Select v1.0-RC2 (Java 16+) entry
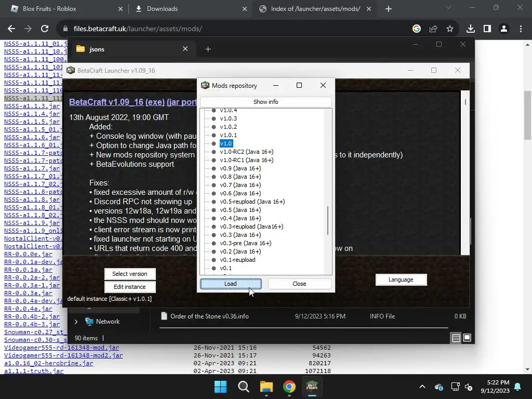This screenshot has height=399, width=532. pyautogui.click(x=247, y=152)
